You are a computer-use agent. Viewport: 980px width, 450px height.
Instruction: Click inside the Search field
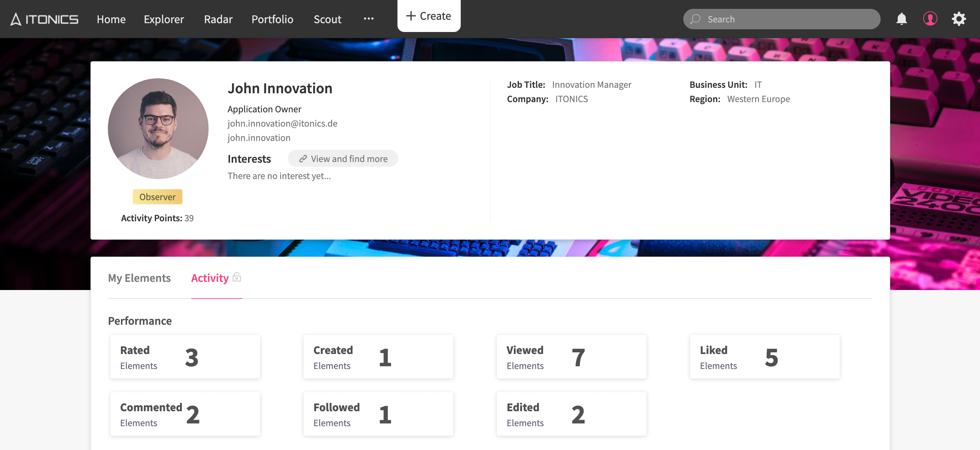tap(787, 19)
